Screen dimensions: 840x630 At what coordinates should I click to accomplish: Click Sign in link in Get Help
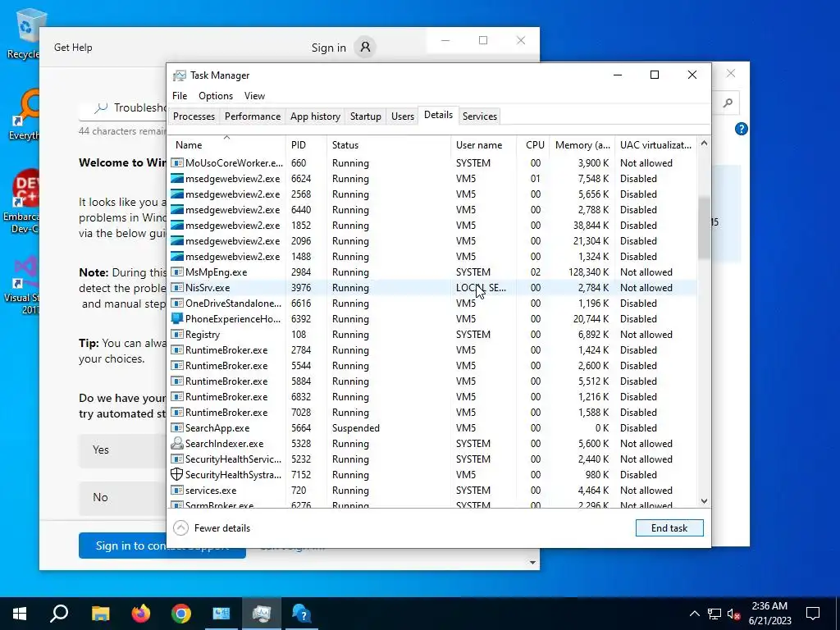click(328, 48)
